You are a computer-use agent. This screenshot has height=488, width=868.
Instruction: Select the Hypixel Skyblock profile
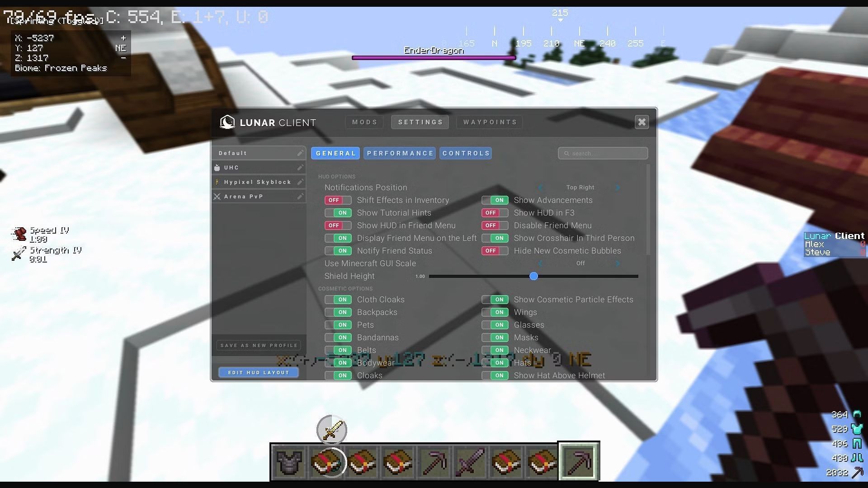[x=258, y=182]
